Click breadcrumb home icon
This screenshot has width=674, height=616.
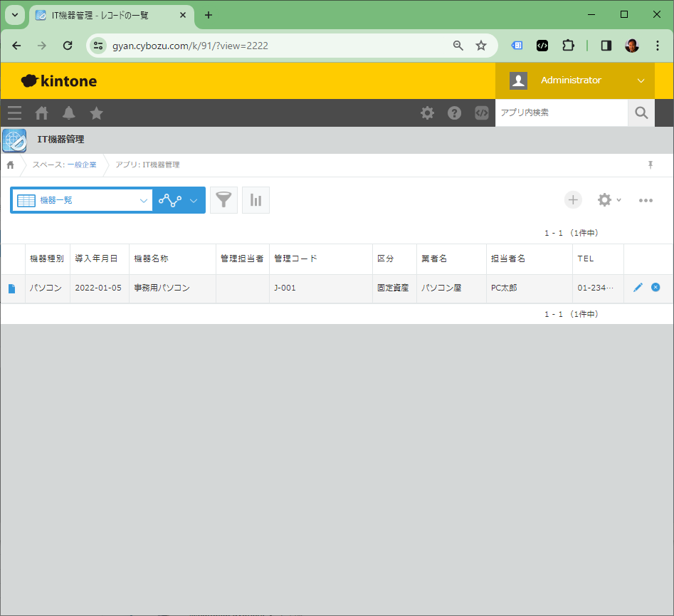[10, 165]
